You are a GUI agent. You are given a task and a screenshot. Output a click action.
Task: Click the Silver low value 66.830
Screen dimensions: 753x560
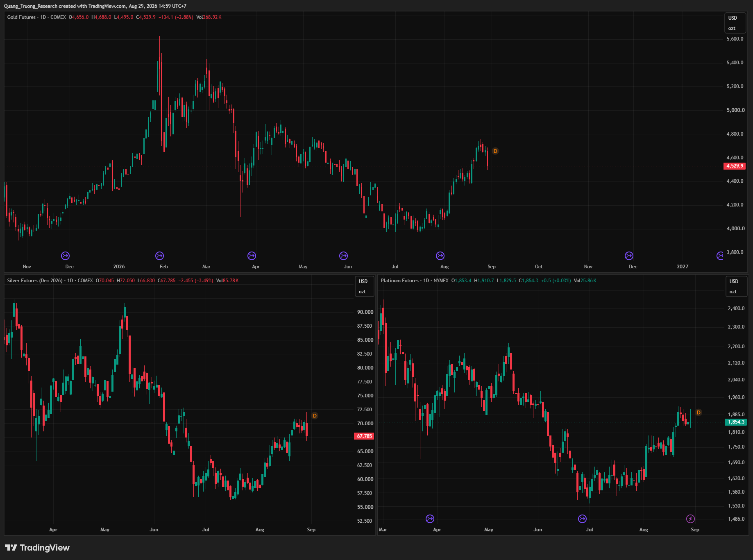coord(147,281)
